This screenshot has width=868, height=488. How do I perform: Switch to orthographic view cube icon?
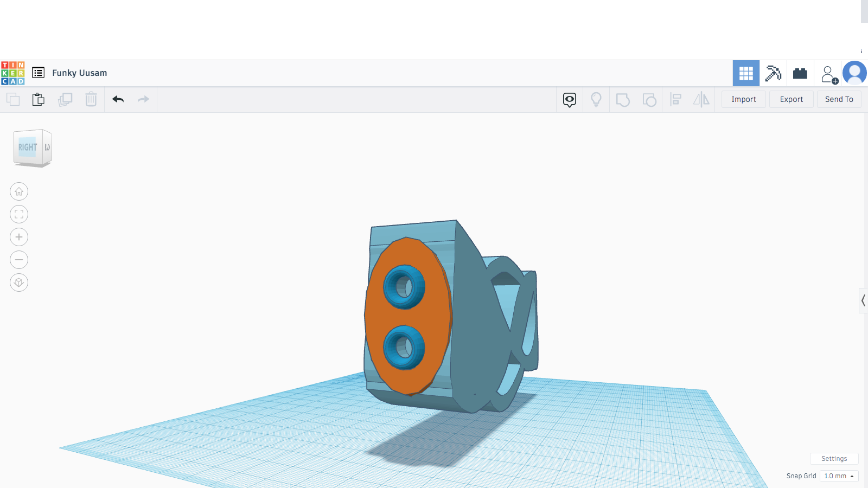pyautogui.click(x=19, y=282)
